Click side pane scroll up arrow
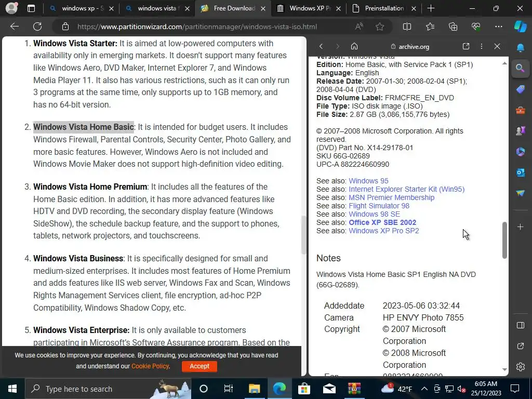This screenshot has height=399, width=532. [x=504, y=63]
